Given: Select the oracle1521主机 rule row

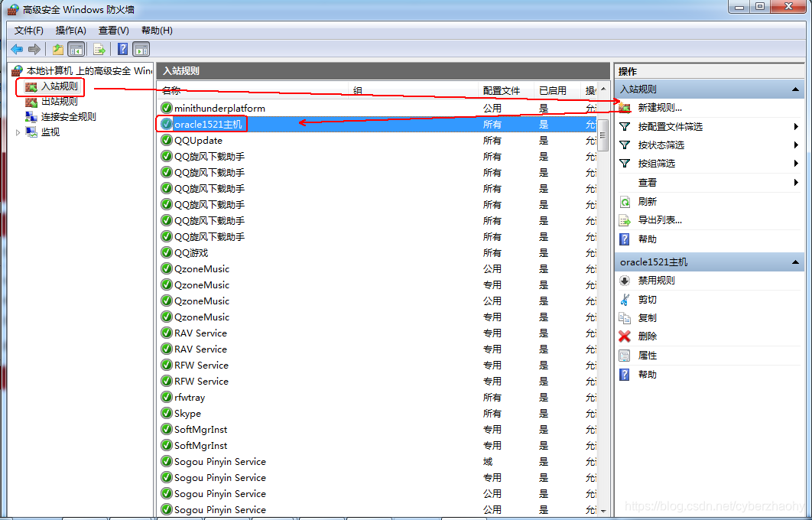Looking at the screenshot, I should (x=377, y=125).
